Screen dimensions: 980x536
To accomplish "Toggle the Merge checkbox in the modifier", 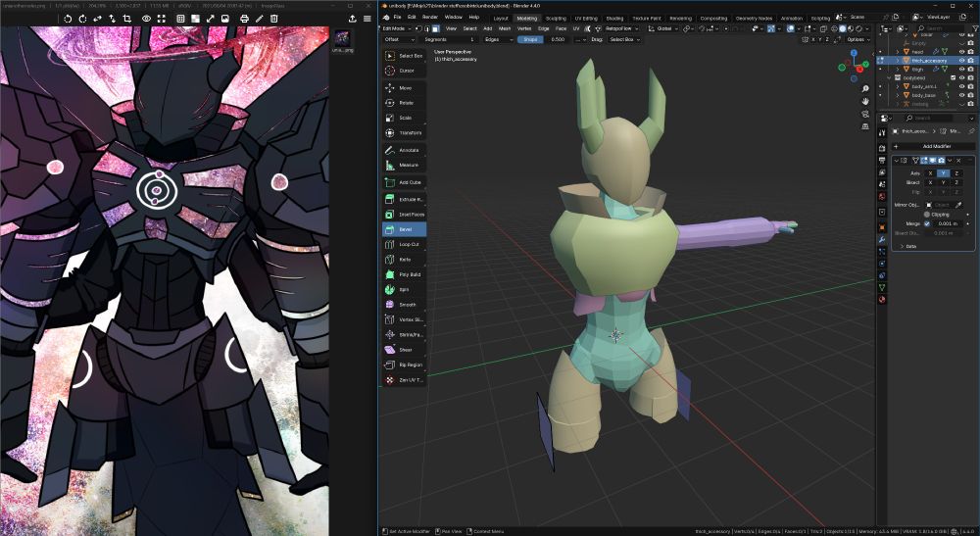I will pyautogui.click(x=927, y=223).
